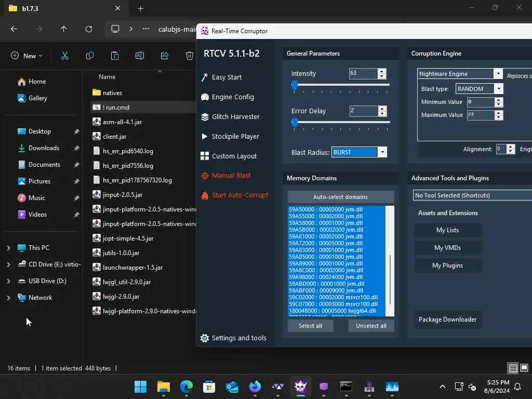Click Paste icon in File Explorer toolbar
Image resolution: width=532 pixels, height=399 pixels.
(x=115, y=56)
